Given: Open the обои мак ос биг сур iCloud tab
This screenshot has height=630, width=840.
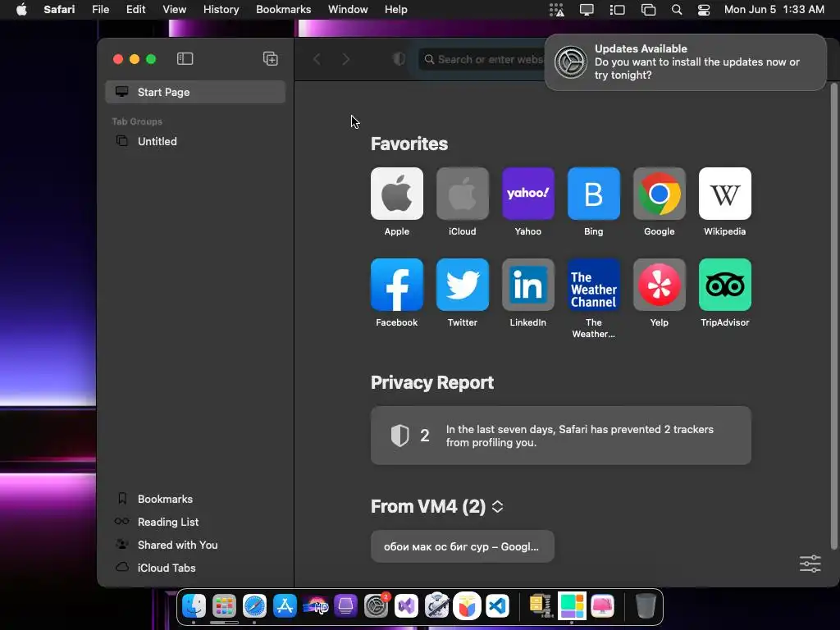Looking at the screenshot, I should 463,546.
